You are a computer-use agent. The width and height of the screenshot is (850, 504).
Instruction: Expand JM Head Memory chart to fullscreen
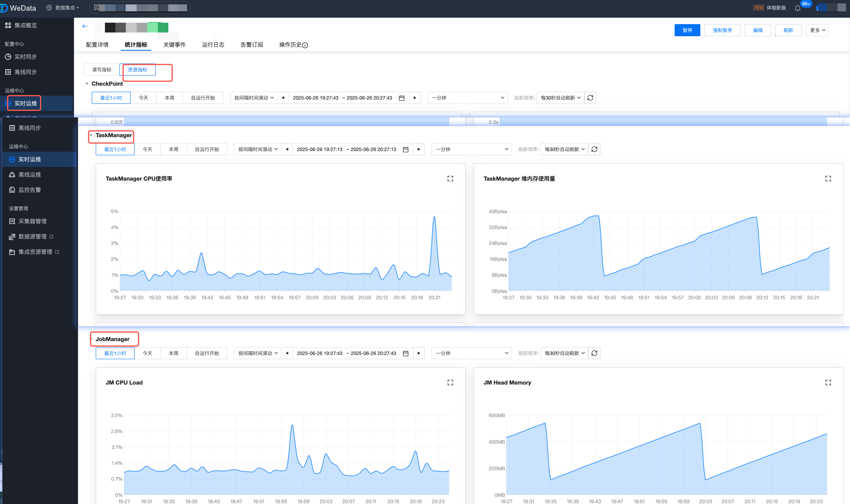(x=828, y=382)
